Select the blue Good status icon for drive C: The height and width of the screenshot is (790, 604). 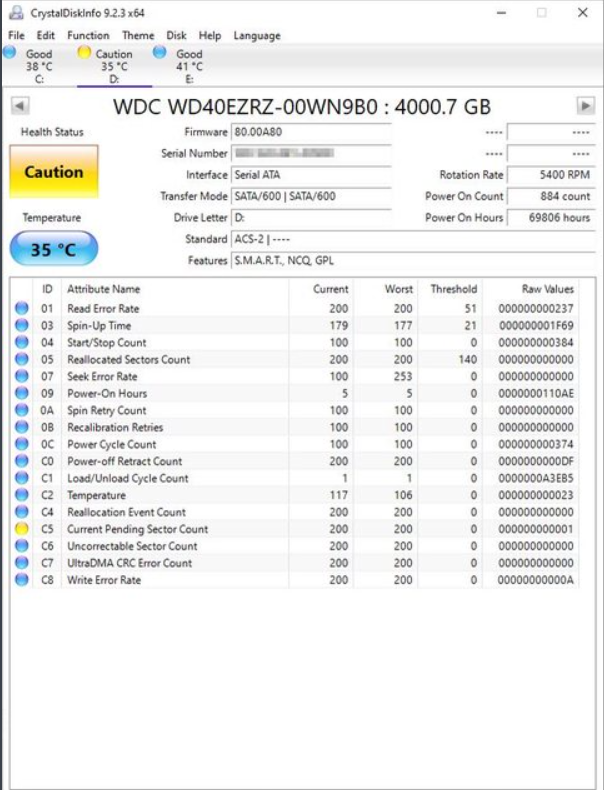(x=9, y=52)
